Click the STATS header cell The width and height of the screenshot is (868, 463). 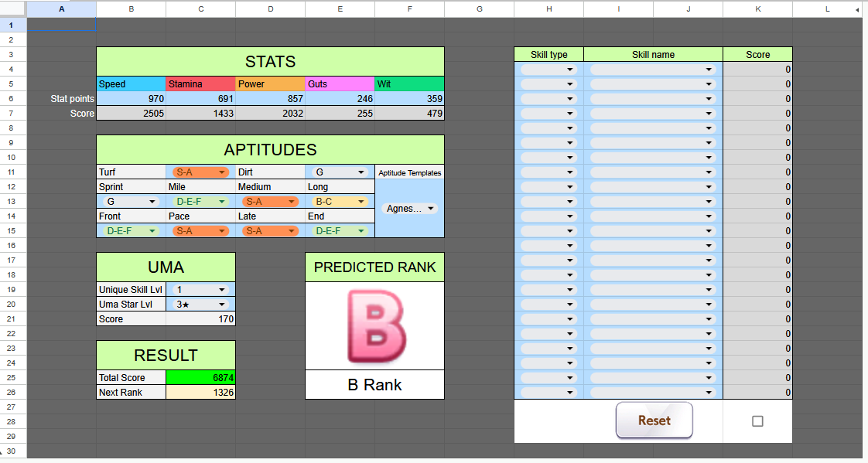tap(270, 61)
